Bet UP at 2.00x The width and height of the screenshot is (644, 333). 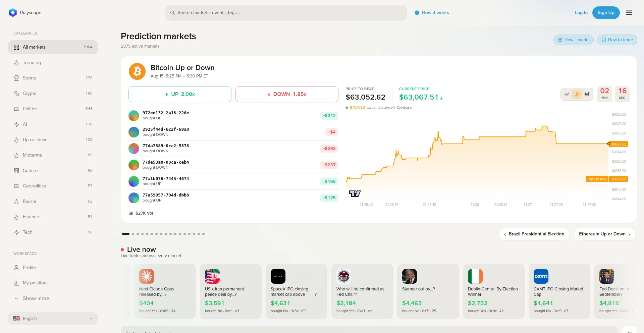point(180,94)
